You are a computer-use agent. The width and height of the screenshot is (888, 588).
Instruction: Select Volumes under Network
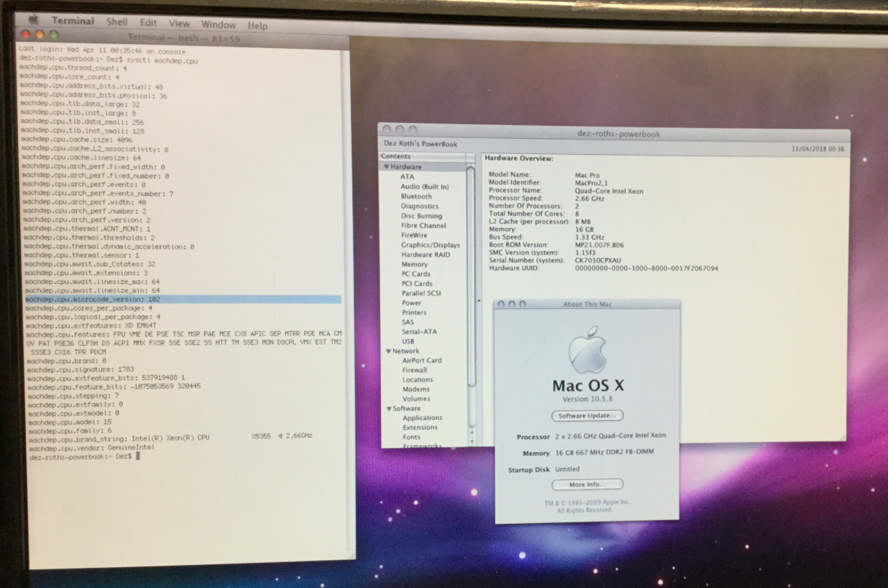click(x=416, y=399)
